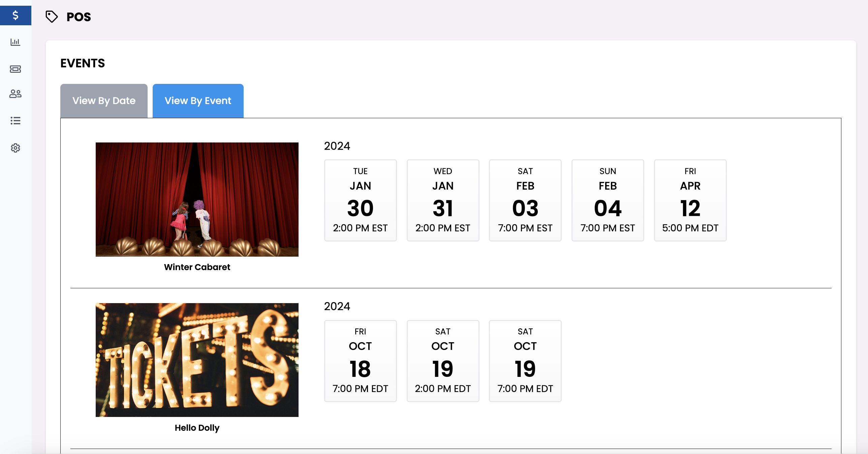Select Hello Dolly OCT 19 2:00 PM showtime

pos(443,361)
